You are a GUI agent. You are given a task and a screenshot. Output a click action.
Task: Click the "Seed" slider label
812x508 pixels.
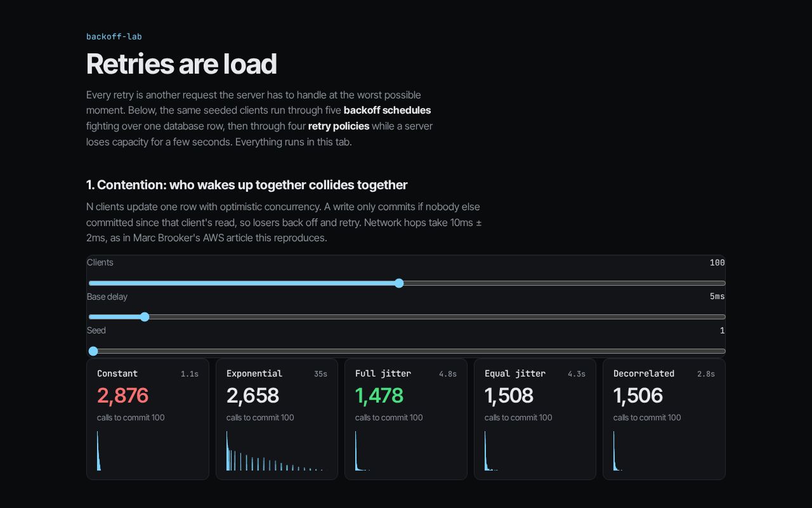tap(96, 331)
